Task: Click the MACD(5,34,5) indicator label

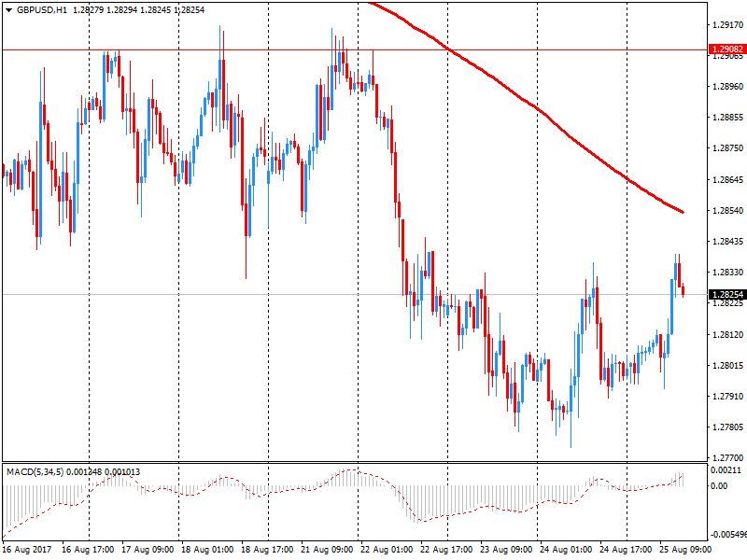Action: pos(35,472)
